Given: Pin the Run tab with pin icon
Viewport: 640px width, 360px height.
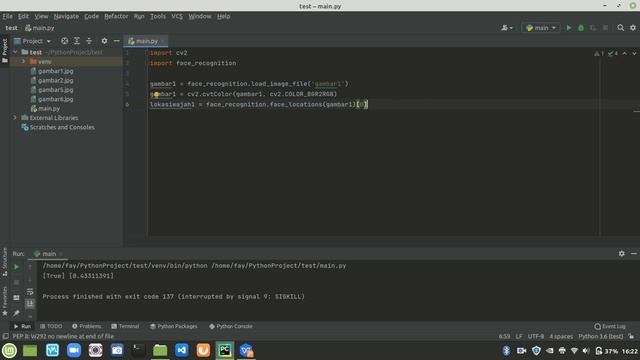Looking at the screenshot, I should pyautogui.click(x=16, y=313).
